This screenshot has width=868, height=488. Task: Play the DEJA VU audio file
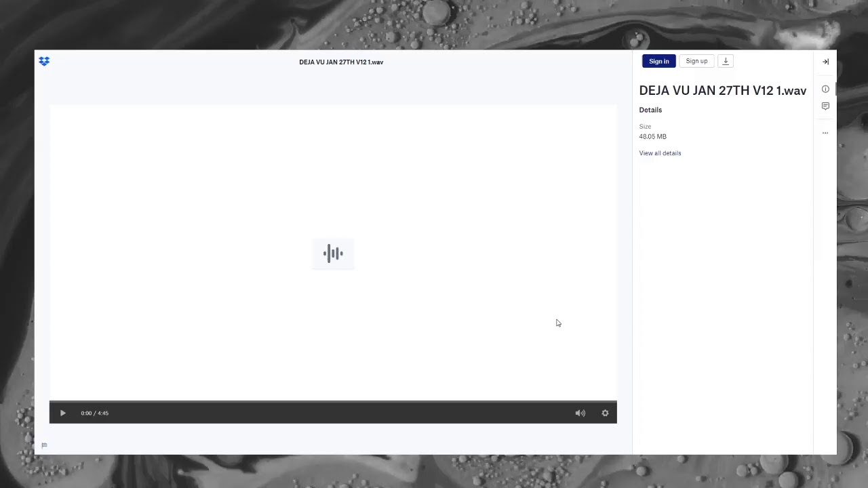coord(62,413)
